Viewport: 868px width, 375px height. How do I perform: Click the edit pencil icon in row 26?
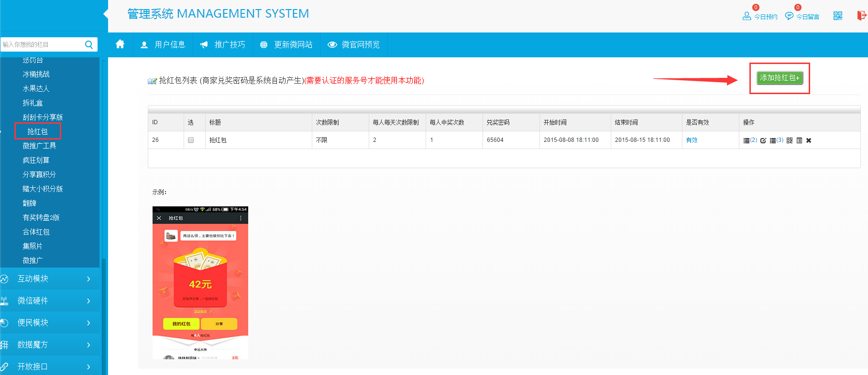pyautogui.click(x=763, y=140)
